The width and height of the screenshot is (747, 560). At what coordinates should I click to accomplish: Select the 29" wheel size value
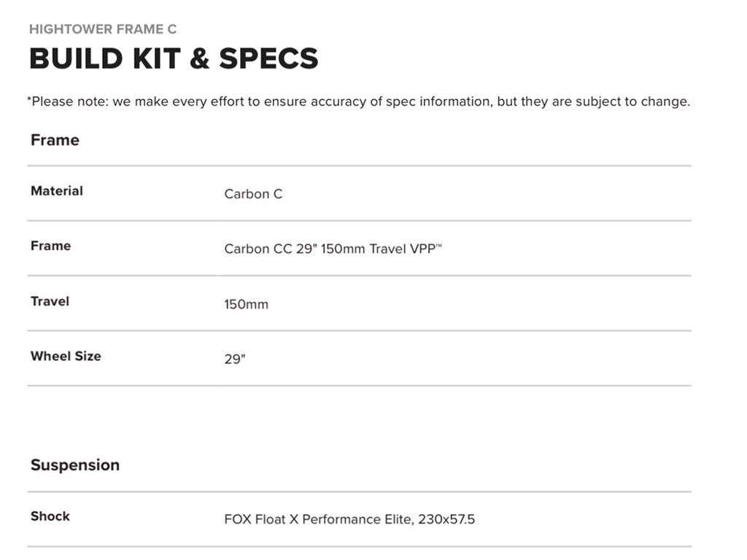pos(235,359)
